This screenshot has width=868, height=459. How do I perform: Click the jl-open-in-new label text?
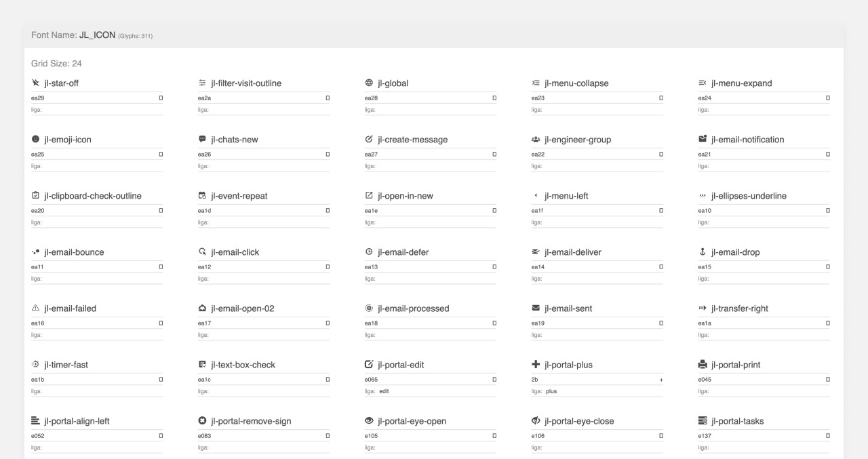[406, 196]
